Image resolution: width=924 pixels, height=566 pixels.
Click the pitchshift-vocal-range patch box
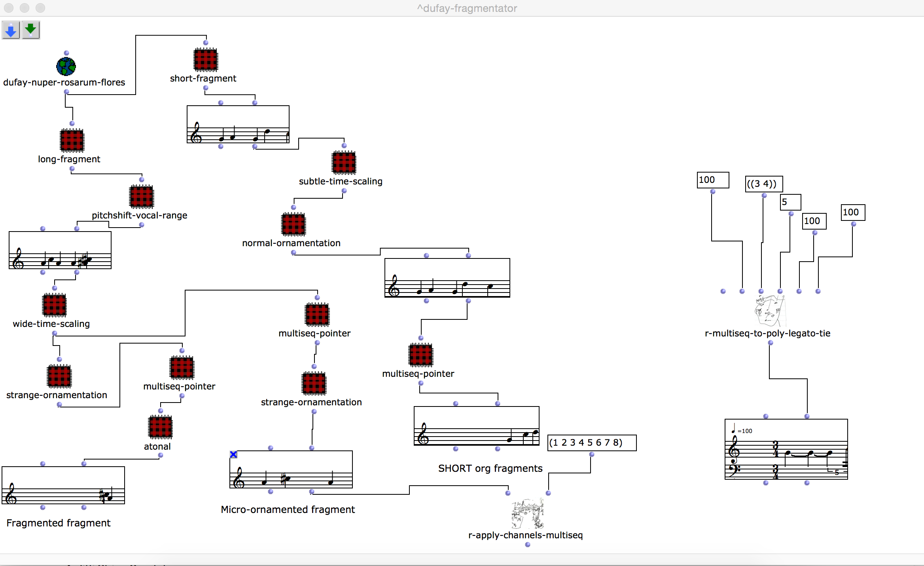point(142,197)
